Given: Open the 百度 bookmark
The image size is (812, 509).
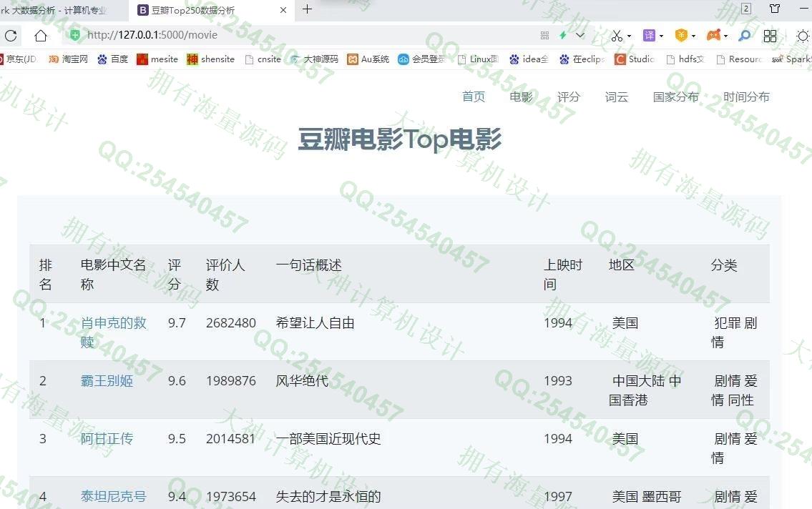Looking at the screenshot, I should (113, 59).
